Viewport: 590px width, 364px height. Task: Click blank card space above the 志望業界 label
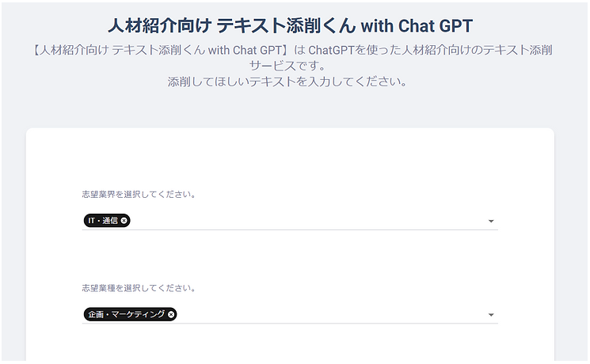[290, 158]
